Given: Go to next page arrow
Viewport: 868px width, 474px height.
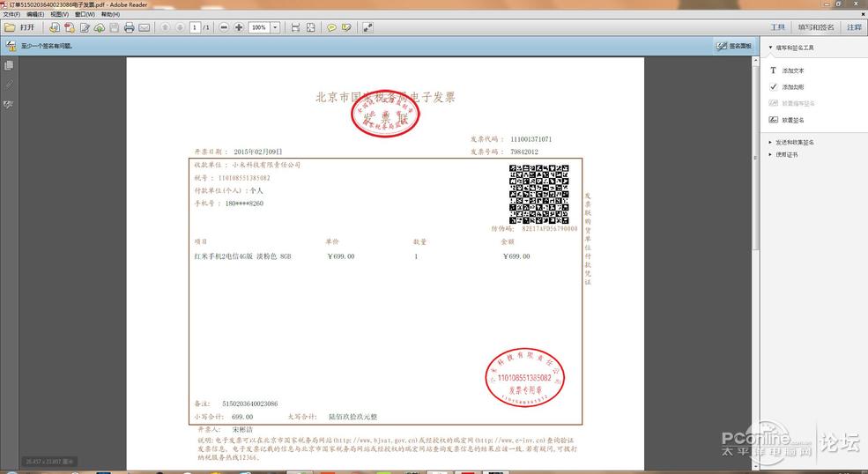Looking at the screenshot, I should point(180,27).
